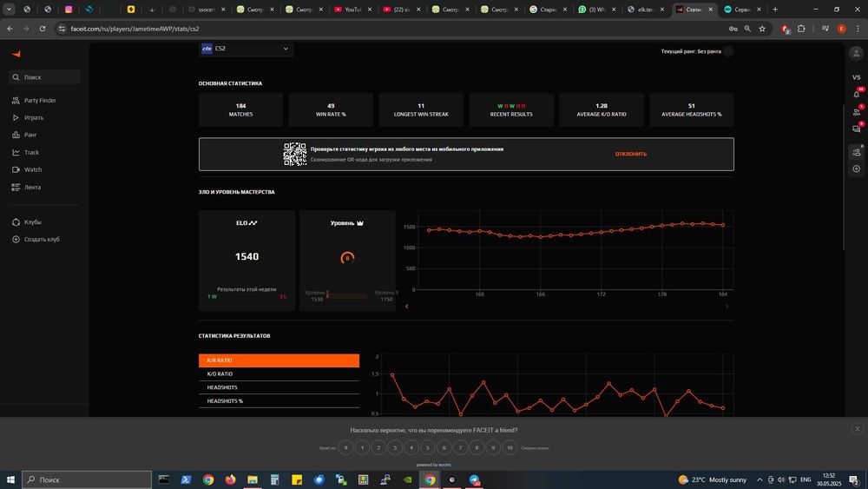
Task: Click the AVERAGE K/D RATIO card
Action: pyautogui.click(x=602, y=109)
